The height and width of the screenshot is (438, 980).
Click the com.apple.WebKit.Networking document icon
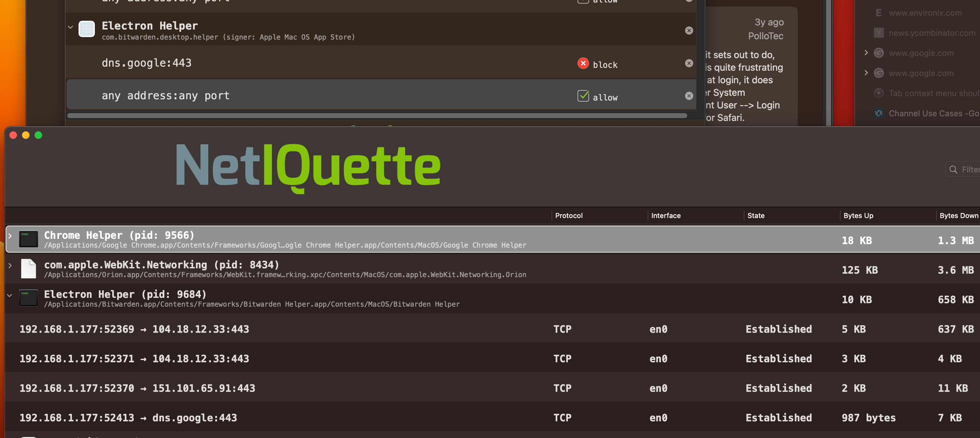click(x=29, y=268)
